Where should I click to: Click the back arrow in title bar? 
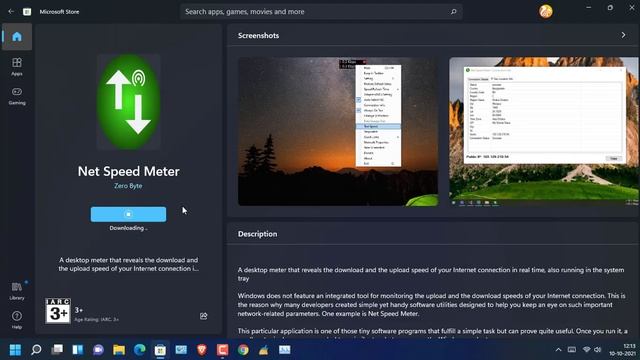click(x=11, y=11)
